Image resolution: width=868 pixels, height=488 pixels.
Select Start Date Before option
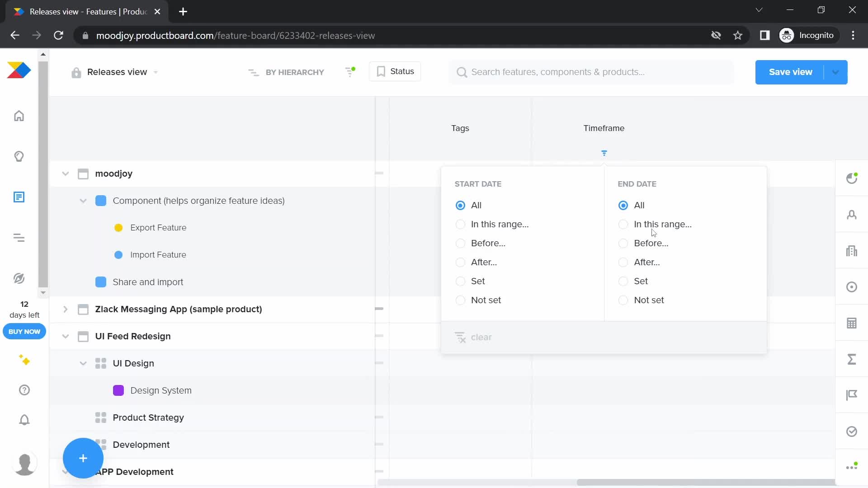(460, 243)
